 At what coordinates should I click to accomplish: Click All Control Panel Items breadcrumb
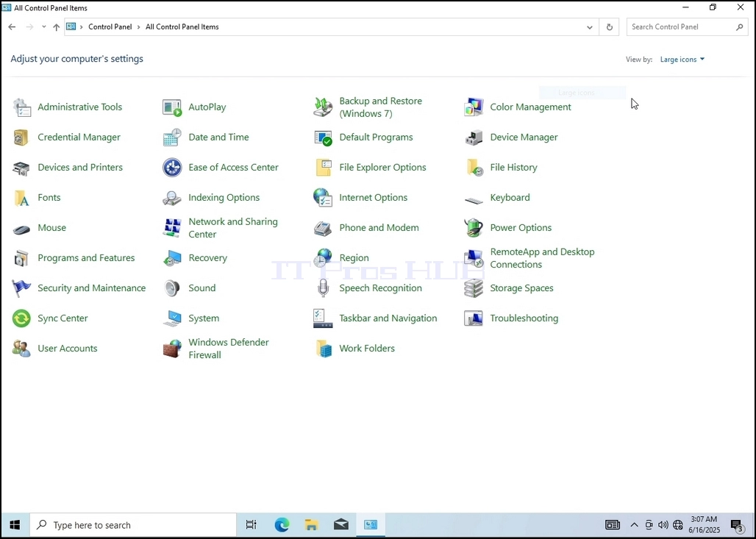pos(182,27)
